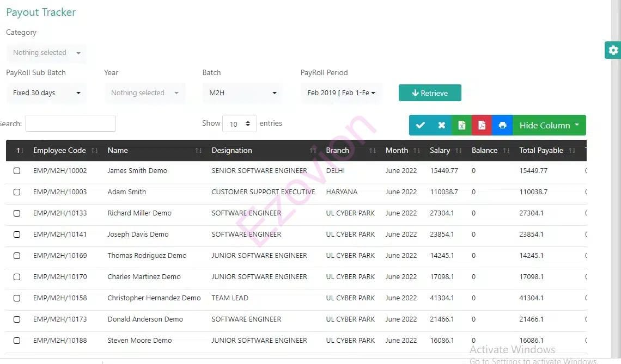Sort by Salary column arrows
Viewport: 621px width, 364px height.
(458, 151)
